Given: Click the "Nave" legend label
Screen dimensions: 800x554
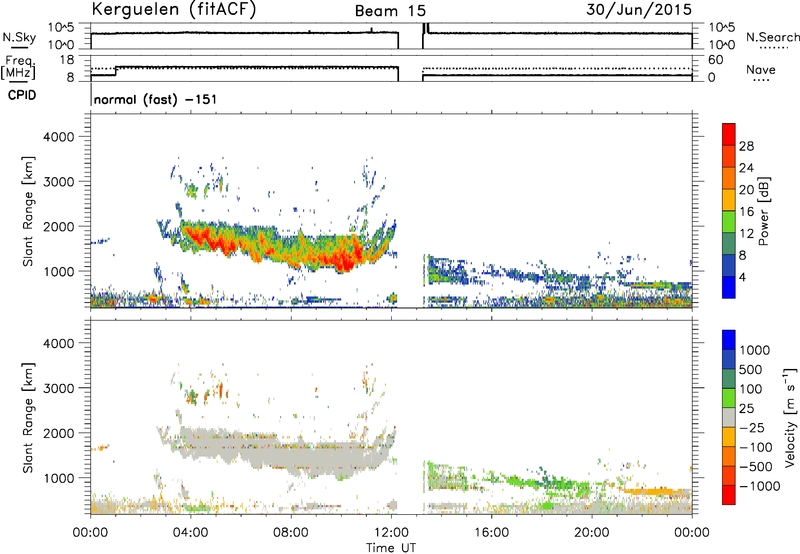Looking at the screenshot, I should tap(761, 70).
